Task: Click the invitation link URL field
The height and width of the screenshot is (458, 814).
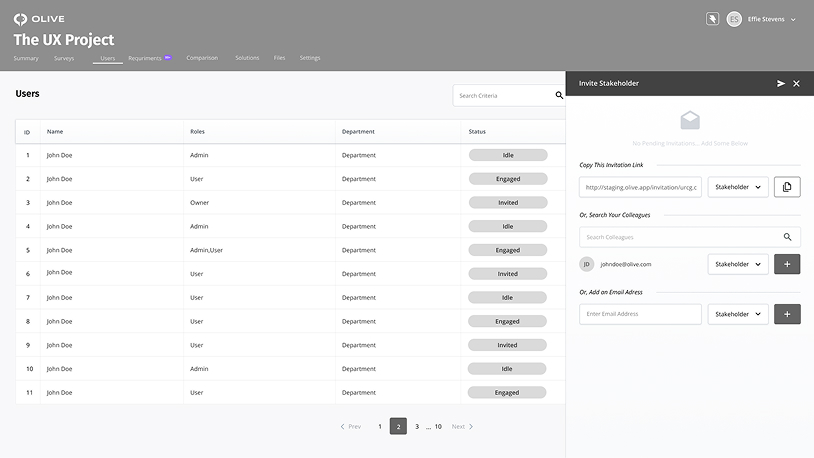Action: pos(640,187)
